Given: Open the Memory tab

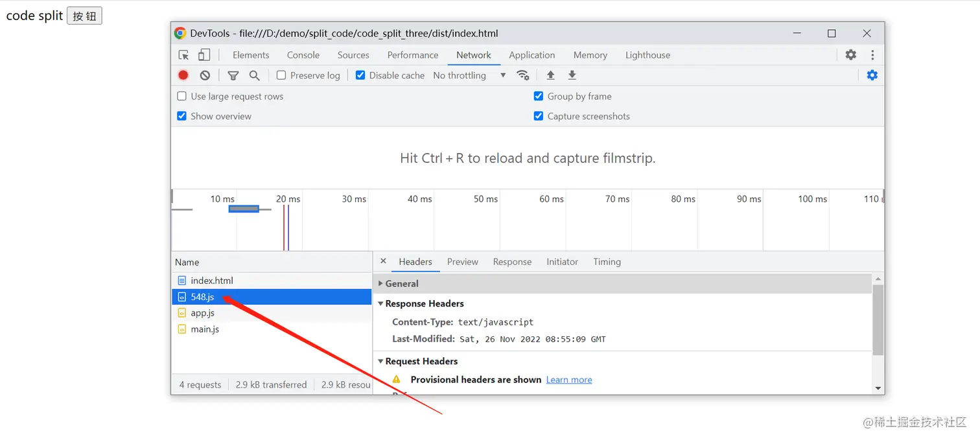Looking at the screenshot, I should [x=590, y=55].
